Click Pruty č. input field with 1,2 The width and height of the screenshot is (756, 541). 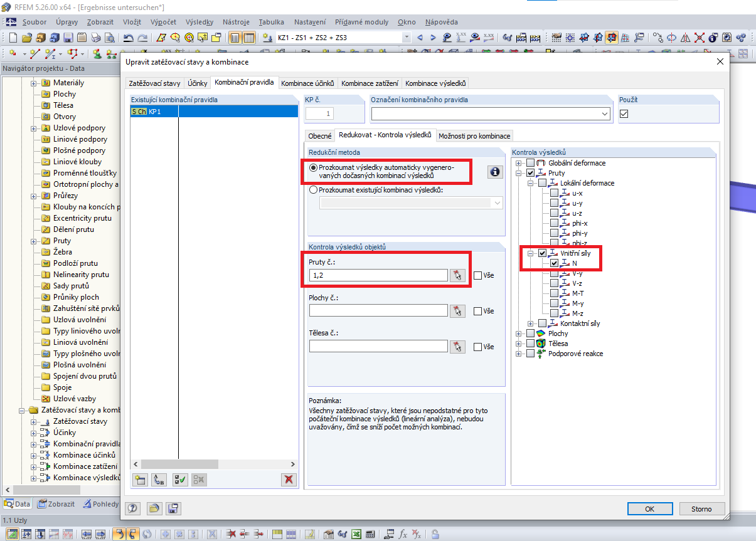(378, 275)
